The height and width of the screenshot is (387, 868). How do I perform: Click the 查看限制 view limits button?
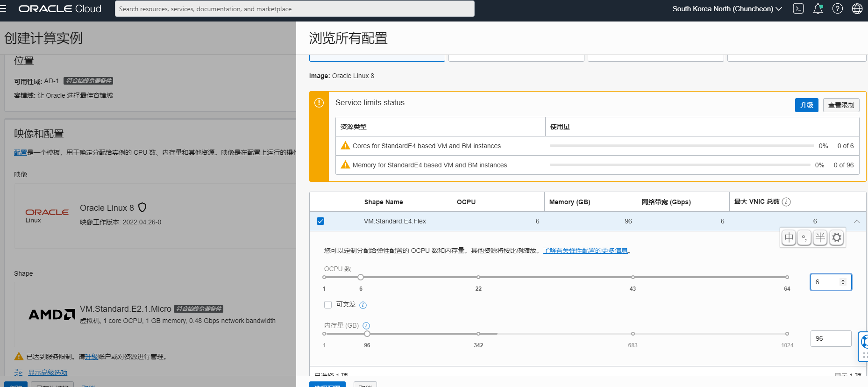pyautogui.click(x=841, y=105)
